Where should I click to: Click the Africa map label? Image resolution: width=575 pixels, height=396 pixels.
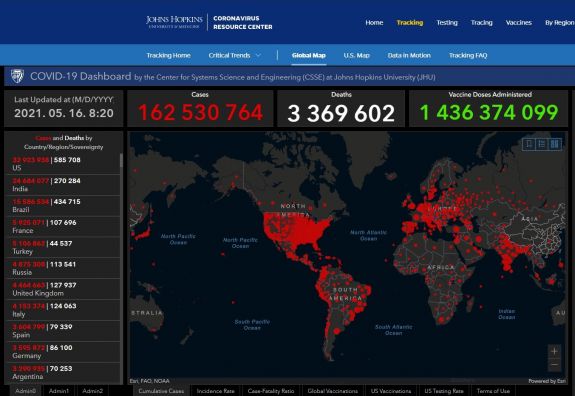coord(440,267)
